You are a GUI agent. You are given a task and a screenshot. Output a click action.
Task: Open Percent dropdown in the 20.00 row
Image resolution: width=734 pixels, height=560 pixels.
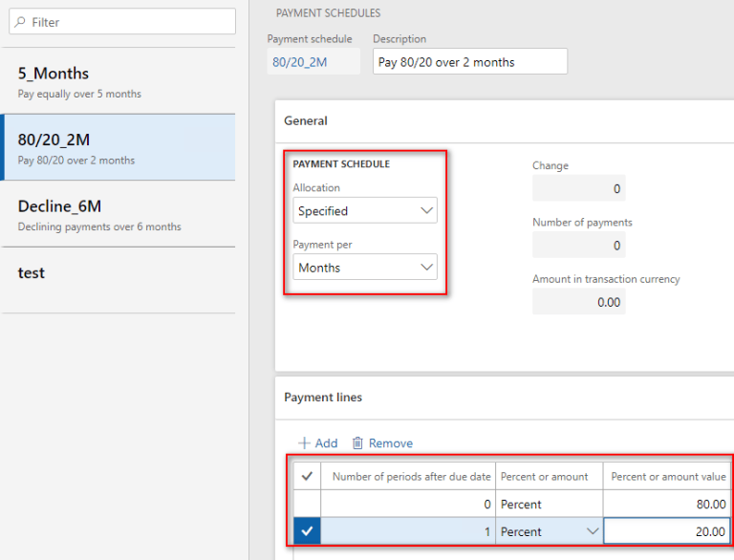coord(593,531)
